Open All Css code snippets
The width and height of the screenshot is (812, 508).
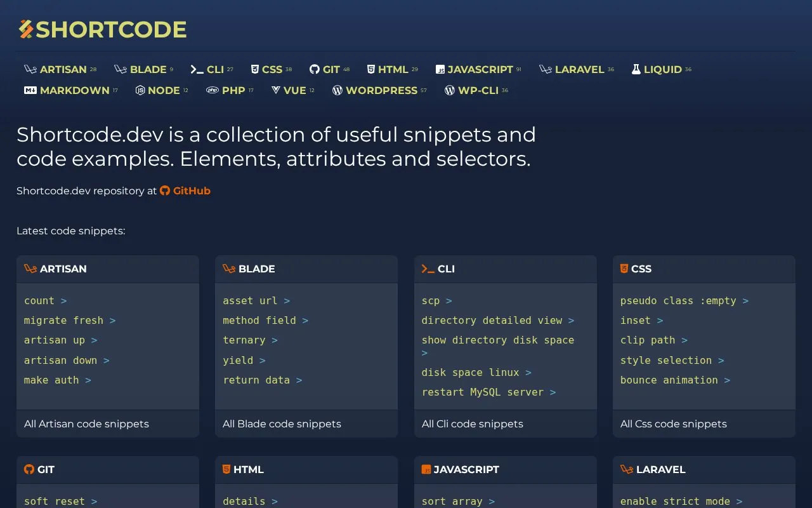[674, 424]
